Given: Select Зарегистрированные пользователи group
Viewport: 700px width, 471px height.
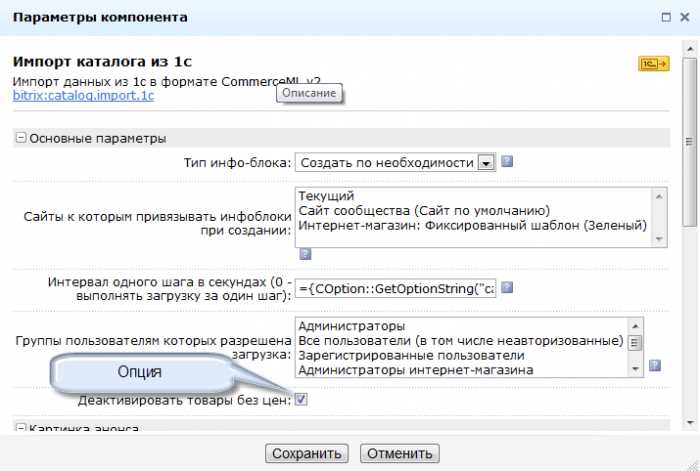Looking at the screenshot, I should pos(411,355).
